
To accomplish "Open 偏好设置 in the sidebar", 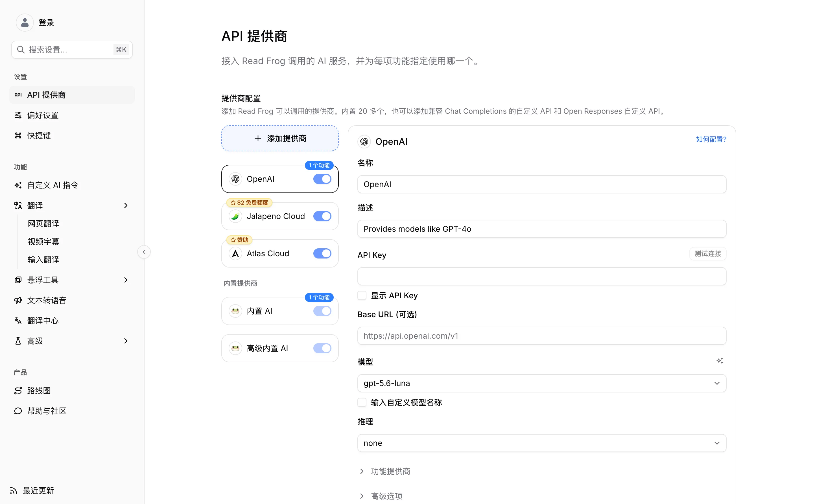I will click(x=72, y=115).
